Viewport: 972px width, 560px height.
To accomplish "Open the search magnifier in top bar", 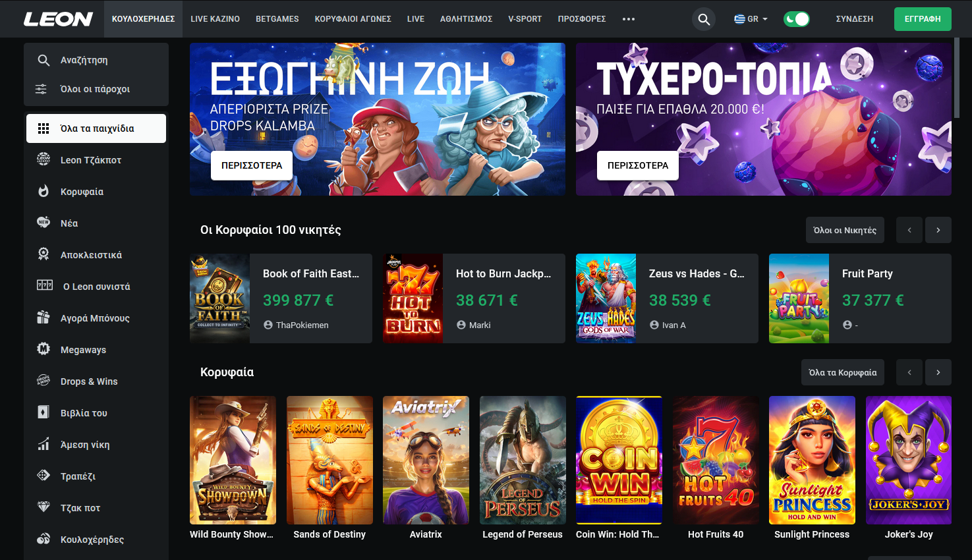I will coord(704,19).
